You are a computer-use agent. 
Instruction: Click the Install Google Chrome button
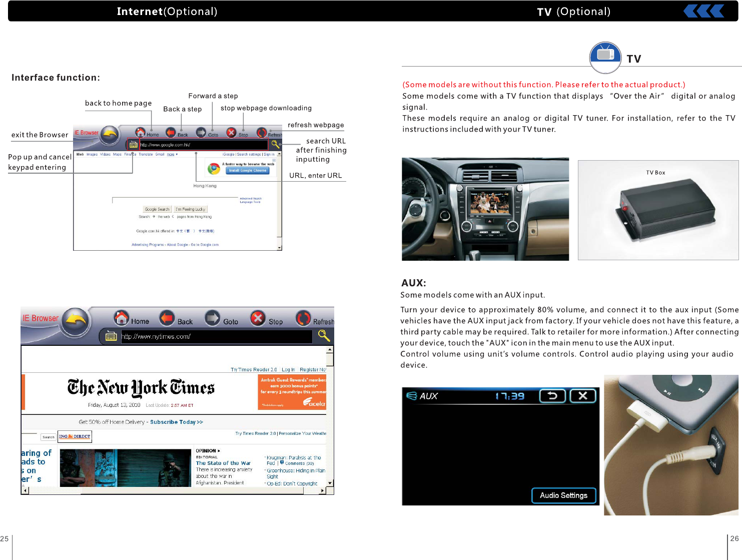(248, 171)
